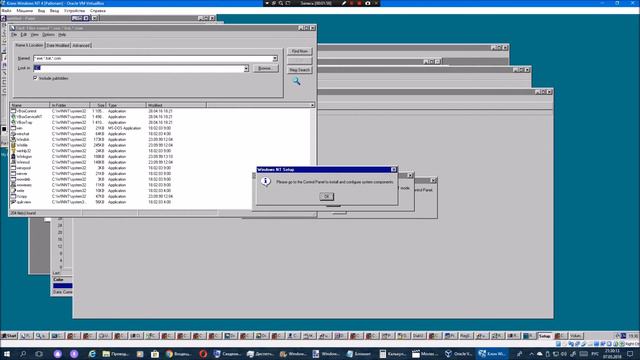Open the Help menu in the Find window
The image size is (640, 360).
(x=62, y=35)
